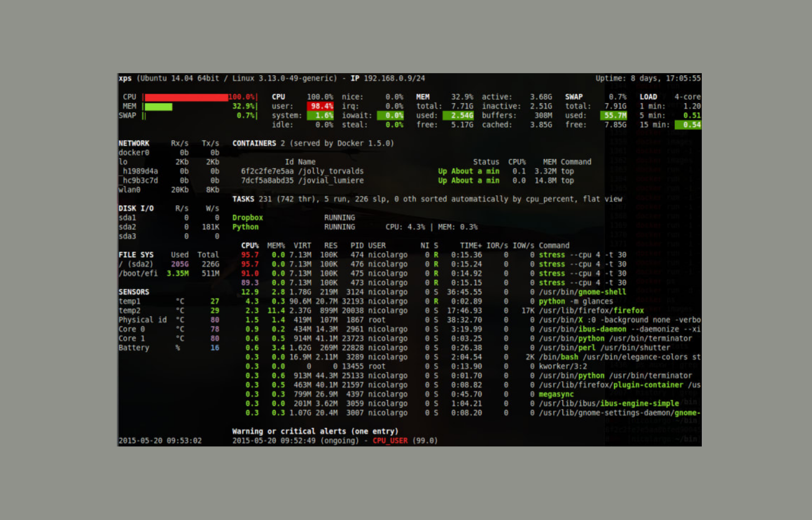Click the red 98.4% user CPU value
812x520 pixels.
(320, 106)
